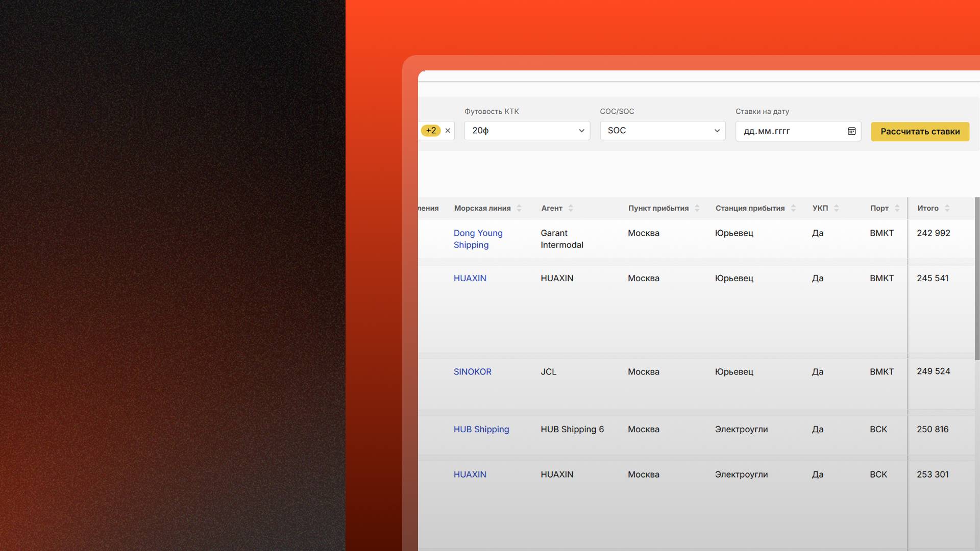
Task: Open the HUB Shipping link
Action: [481, 430]
